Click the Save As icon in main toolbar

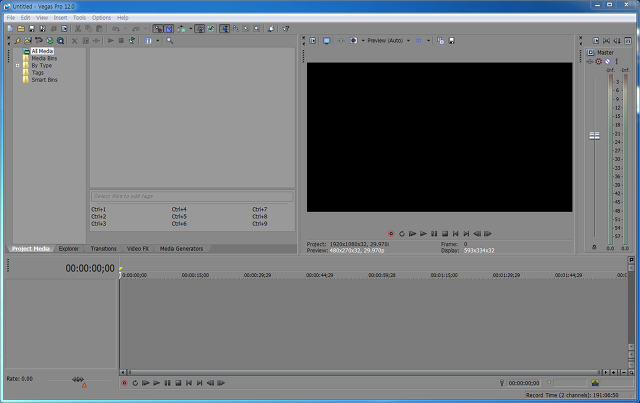click(42, 29)
